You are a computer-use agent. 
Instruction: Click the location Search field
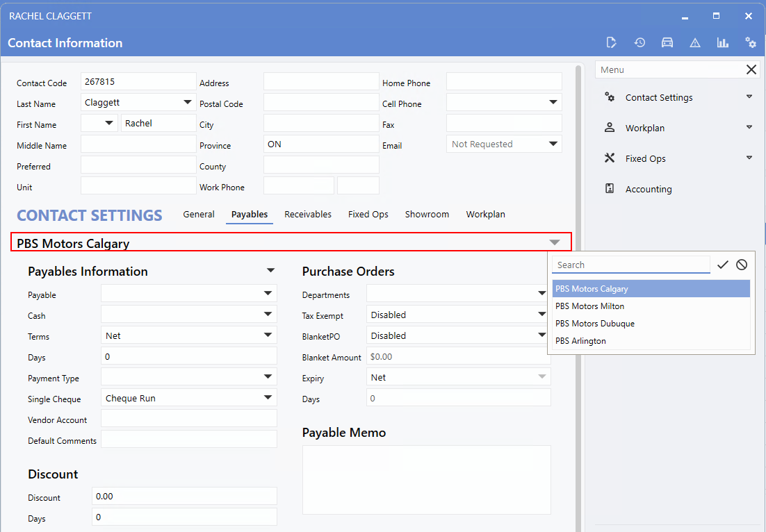coord(631,265)
